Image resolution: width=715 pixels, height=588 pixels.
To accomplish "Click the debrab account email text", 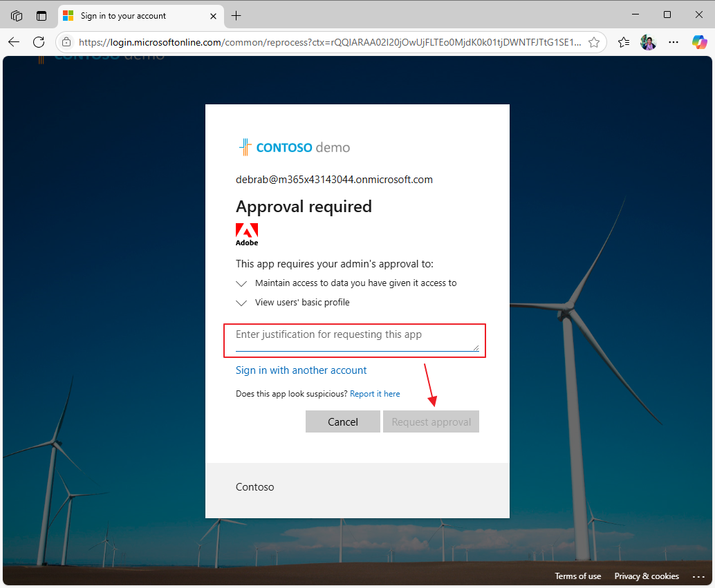I will pyautogui.click(x=334, y=180).
